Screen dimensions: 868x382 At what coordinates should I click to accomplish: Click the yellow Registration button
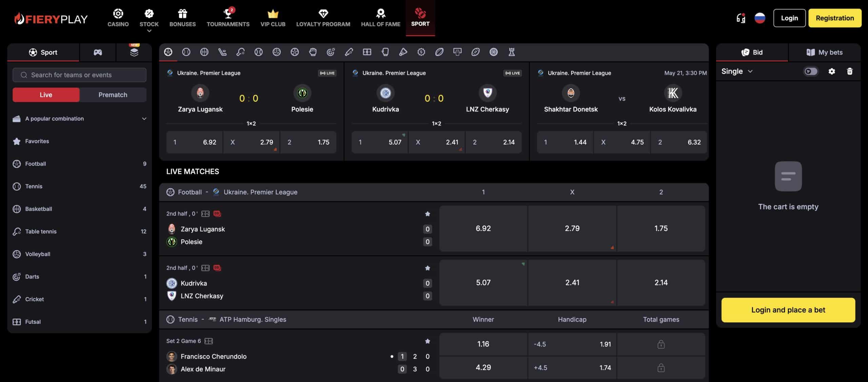point(835,18)
